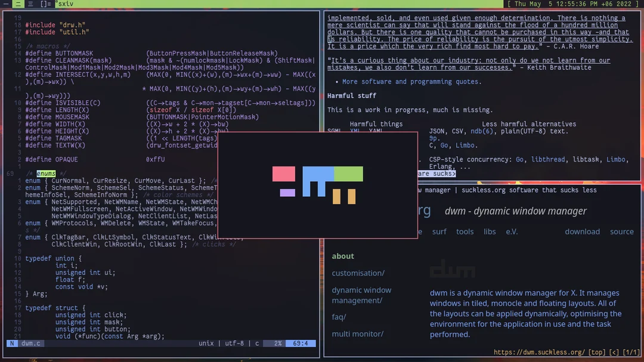This screenshot has height=362, width=644.
Task: Click the pink block of the dwm logo
Action: [x=284, y=173]
